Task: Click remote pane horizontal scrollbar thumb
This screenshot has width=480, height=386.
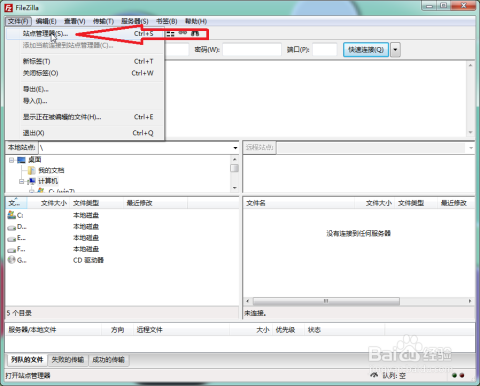Action: (326, 301)
